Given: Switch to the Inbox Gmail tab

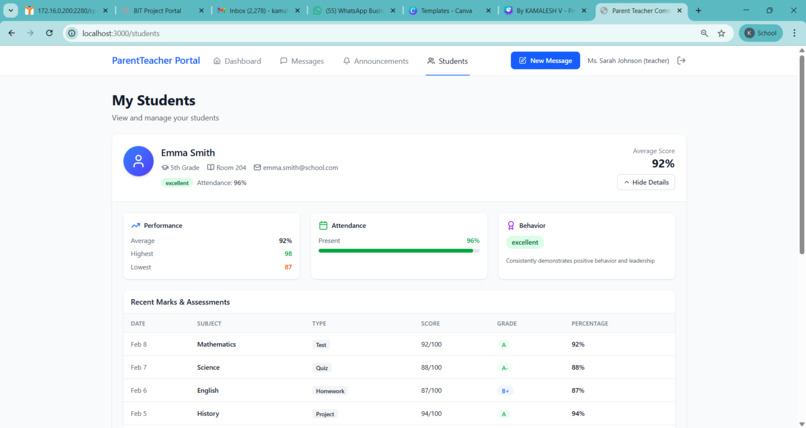Looking at the screenshot, I should point(259,10).
